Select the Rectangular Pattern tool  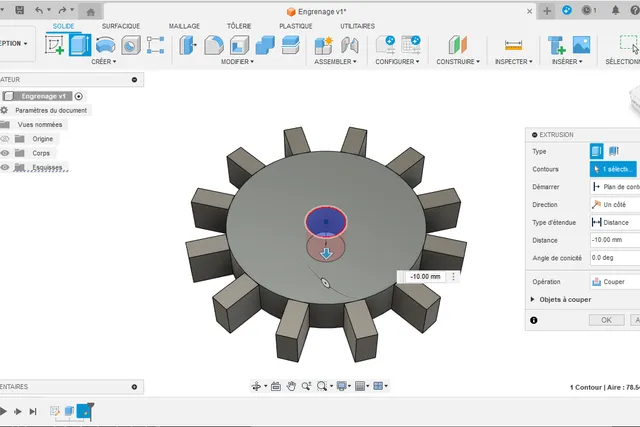click(156, 45)
